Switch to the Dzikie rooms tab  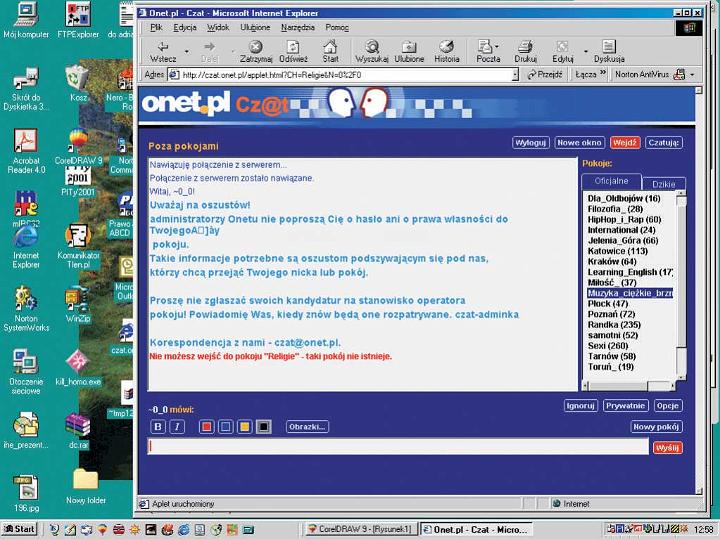(x=664, y=184)
